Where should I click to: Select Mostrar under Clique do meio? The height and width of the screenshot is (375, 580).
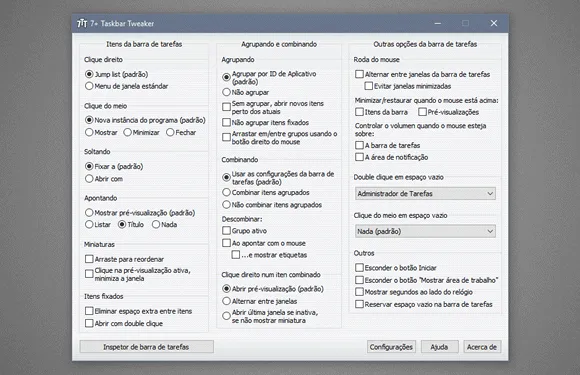coord(89,132)
